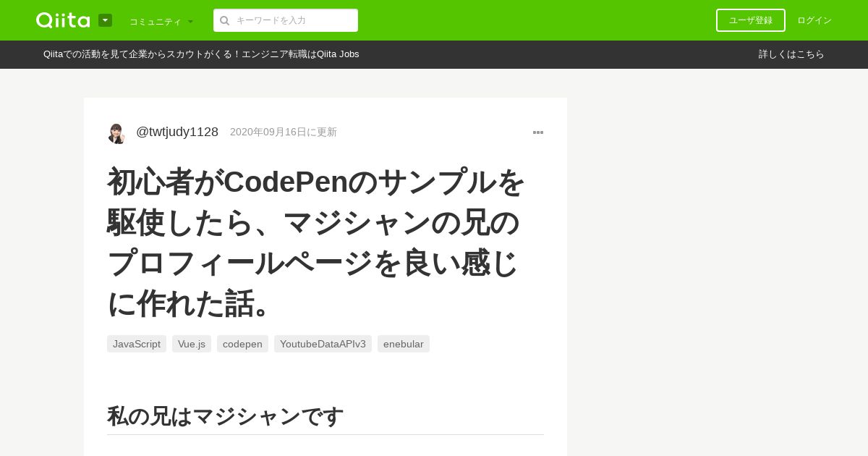Click the search magnifier icon
868x456 pixels.
[x=225, y=20]
